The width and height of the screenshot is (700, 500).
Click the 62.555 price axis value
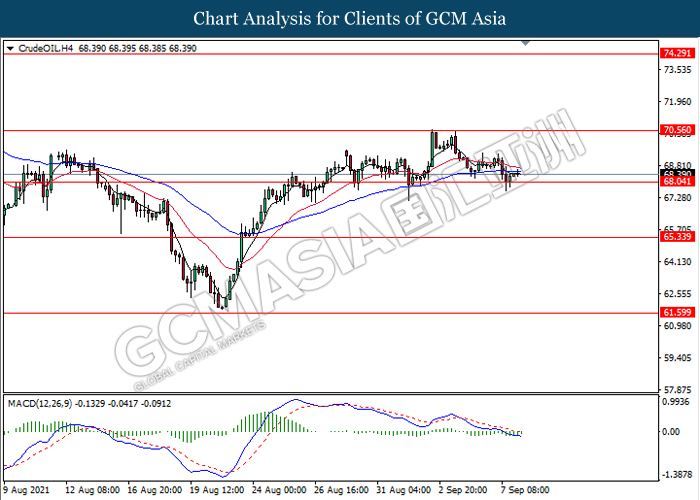[x=677, y=294]
